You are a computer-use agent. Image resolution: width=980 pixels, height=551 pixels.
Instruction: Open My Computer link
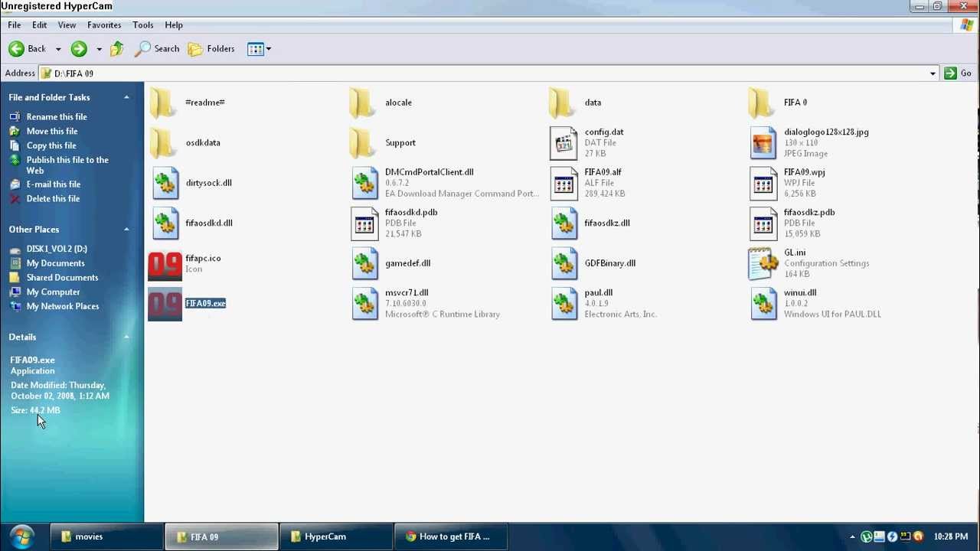[x=53, y=292]
